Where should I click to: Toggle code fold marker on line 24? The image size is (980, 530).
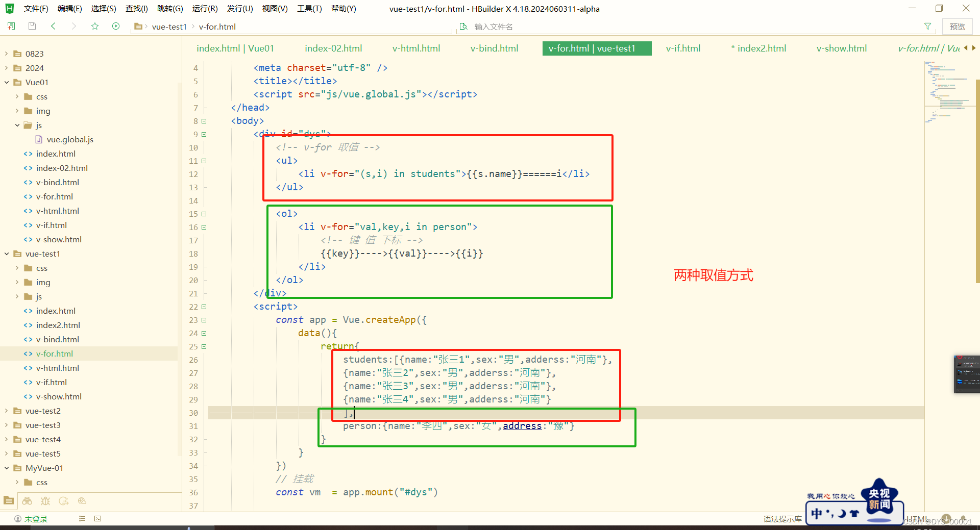[x=204, y=333]
